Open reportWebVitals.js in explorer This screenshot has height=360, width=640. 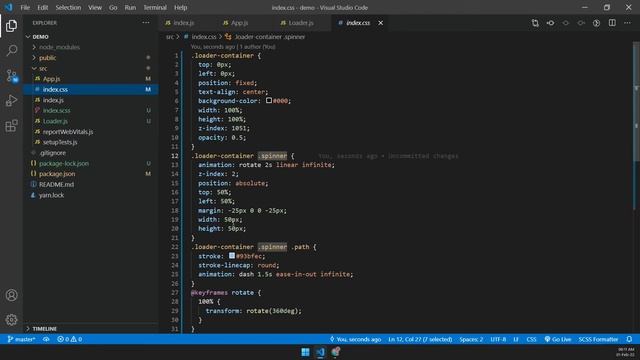(x=68, y=132)
